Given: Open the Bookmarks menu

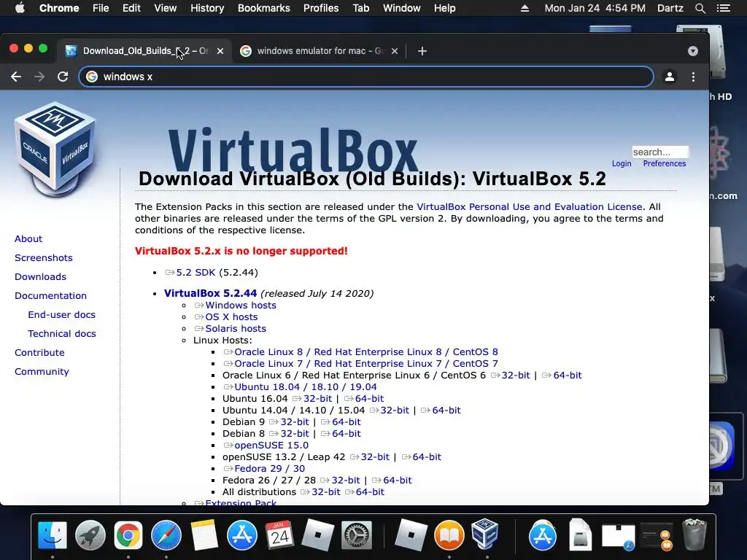Looking at the screenshot, I should [x=264, y=8].
